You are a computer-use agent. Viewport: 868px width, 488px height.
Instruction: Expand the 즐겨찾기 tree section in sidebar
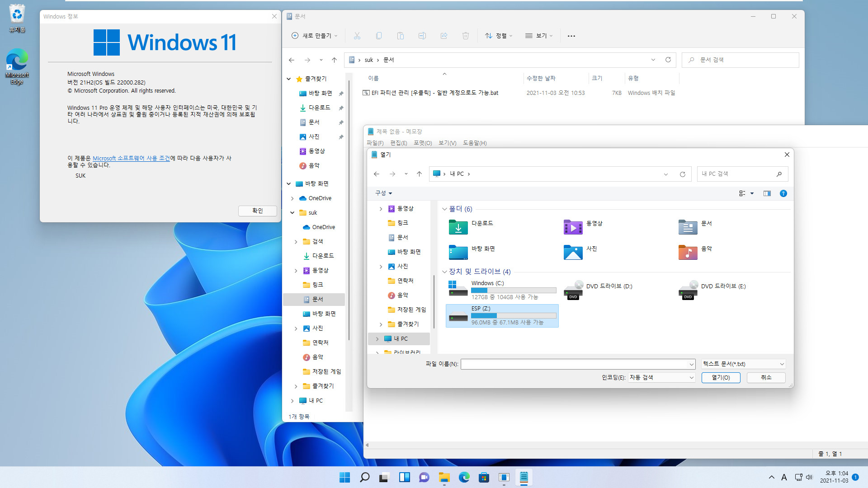tap(296, 386)
